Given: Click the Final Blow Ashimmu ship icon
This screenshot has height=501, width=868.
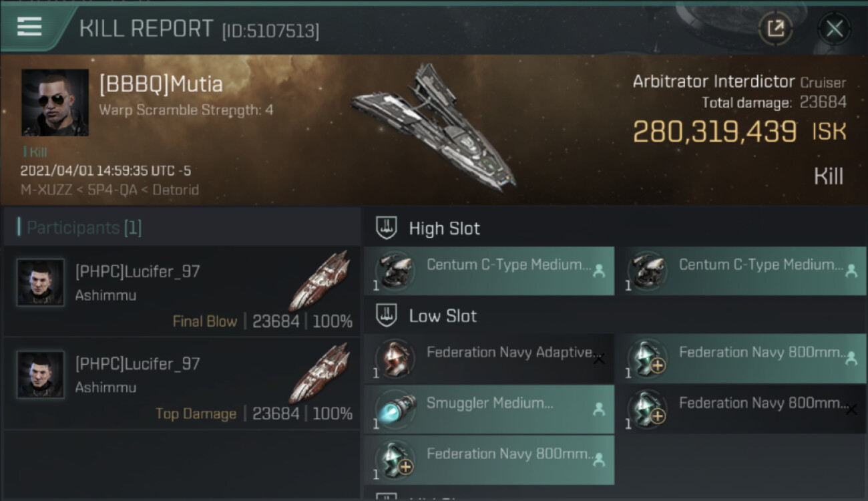Looking at the screenshot, I should tap(320, 281).
